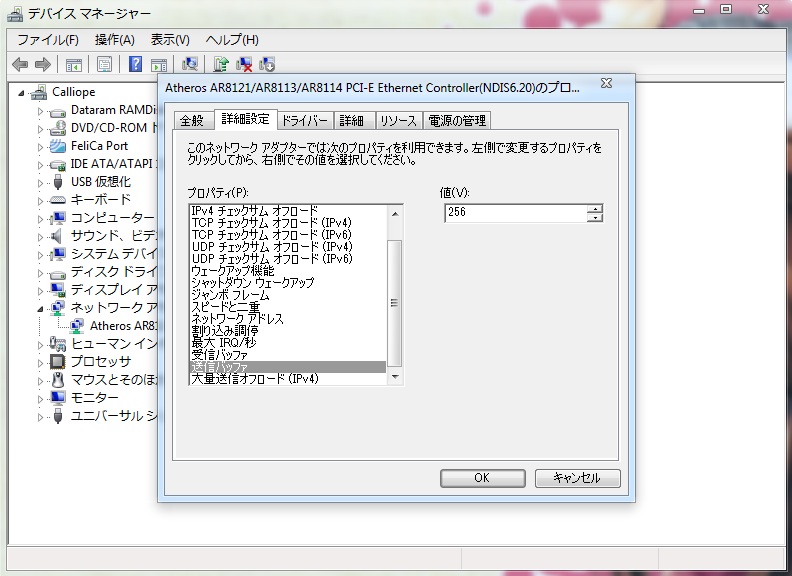
Task: Switch to the 全般 tab
Action: (192, 121)
